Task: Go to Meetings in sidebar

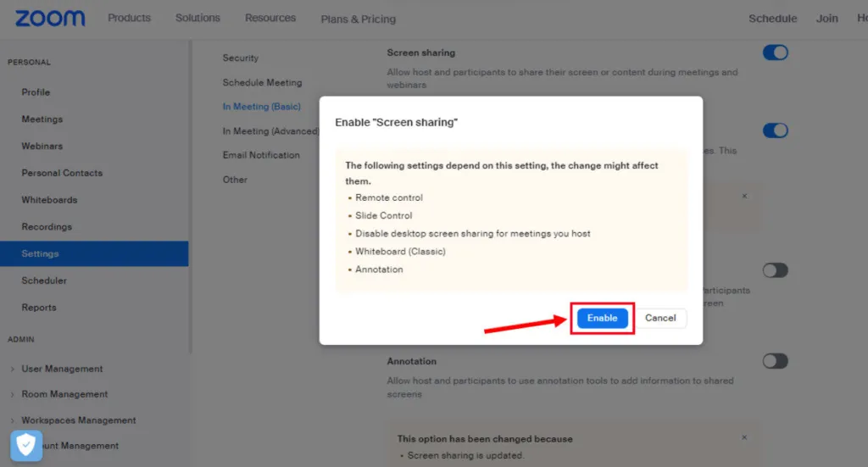Action: point(42,119)
